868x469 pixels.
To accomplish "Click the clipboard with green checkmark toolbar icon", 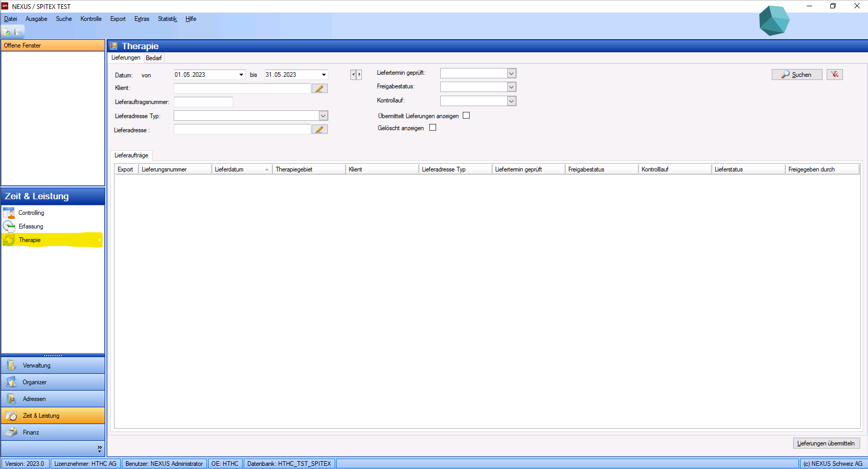I will [x=7, y=32].
